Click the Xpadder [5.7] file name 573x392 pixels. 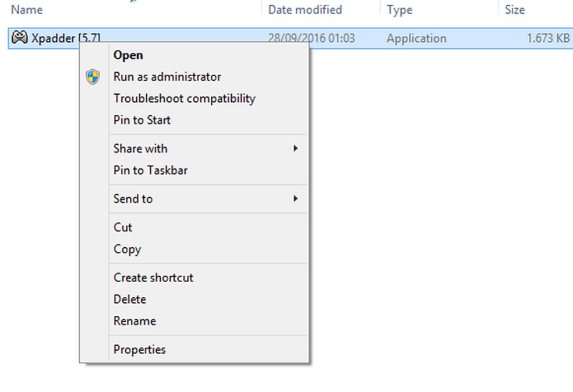[x=65, y=38]
